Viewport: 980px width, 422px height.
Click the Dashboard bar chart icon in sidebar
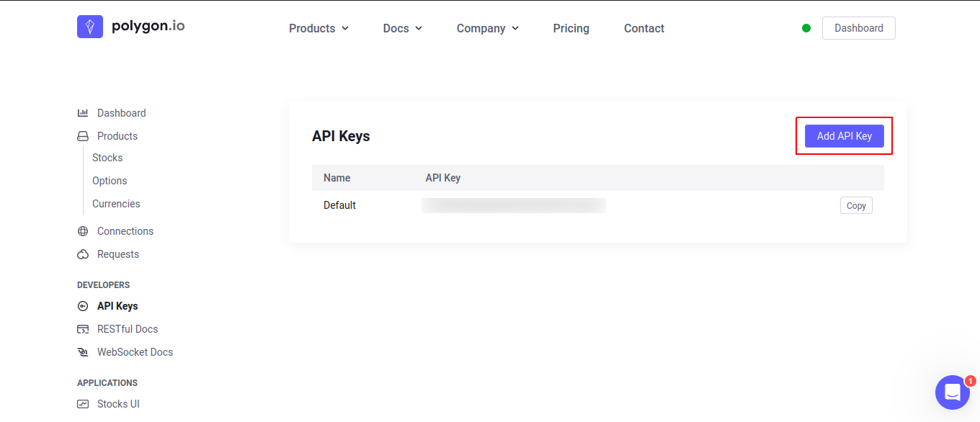click(x=83, y=113)
